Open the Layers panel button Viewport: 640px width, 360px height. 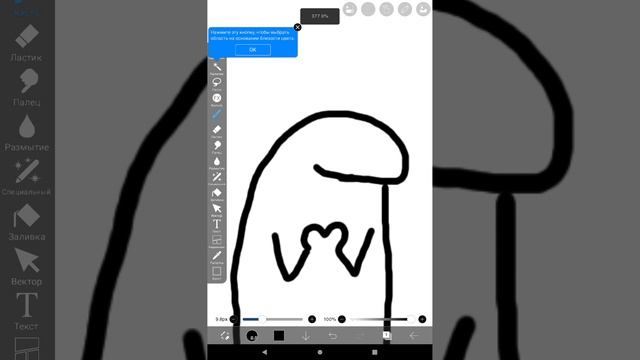[387, 336]
